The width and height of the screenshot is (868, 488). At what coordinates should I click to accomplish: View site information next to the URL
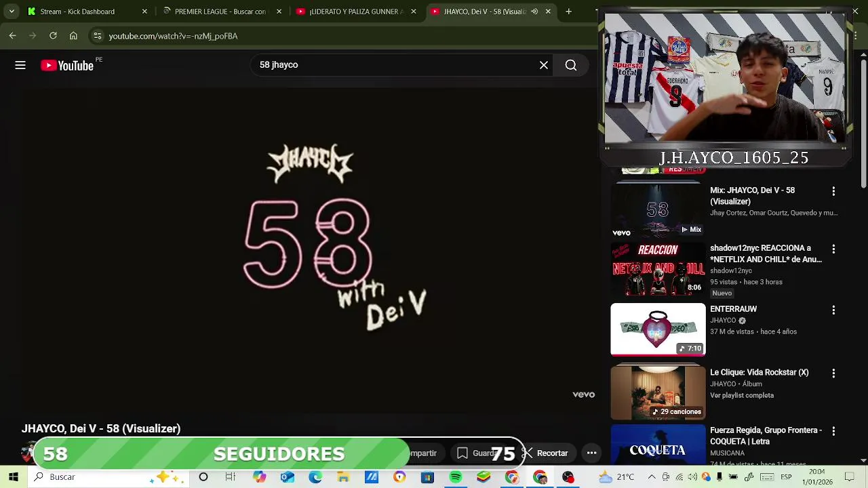coord(98,36)
